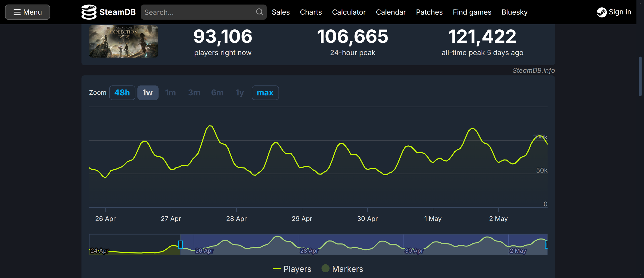Click the SteamDB wordmark text
This screenshot has width=644, height=278.
117,12
